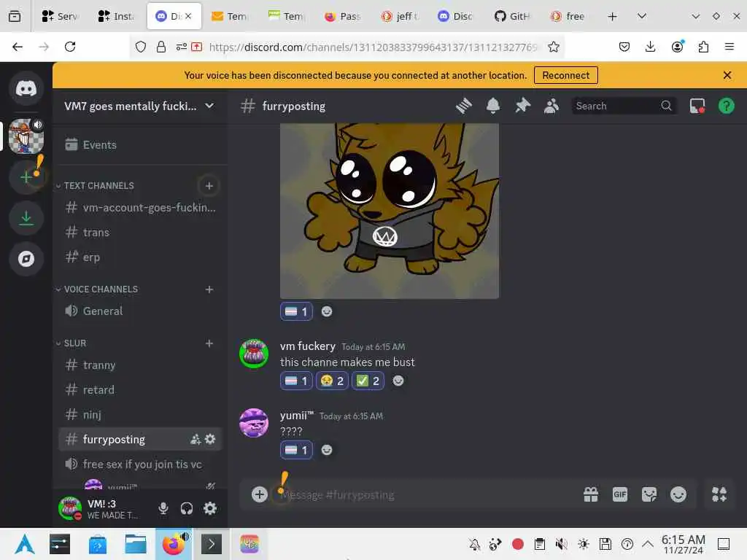Open the Nitro gift icon

[591, 494]
